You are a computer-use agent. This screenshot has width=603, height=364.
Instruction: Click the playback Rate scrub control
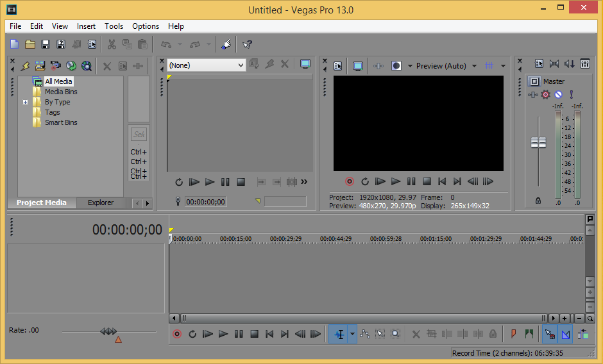pos(108,332)
